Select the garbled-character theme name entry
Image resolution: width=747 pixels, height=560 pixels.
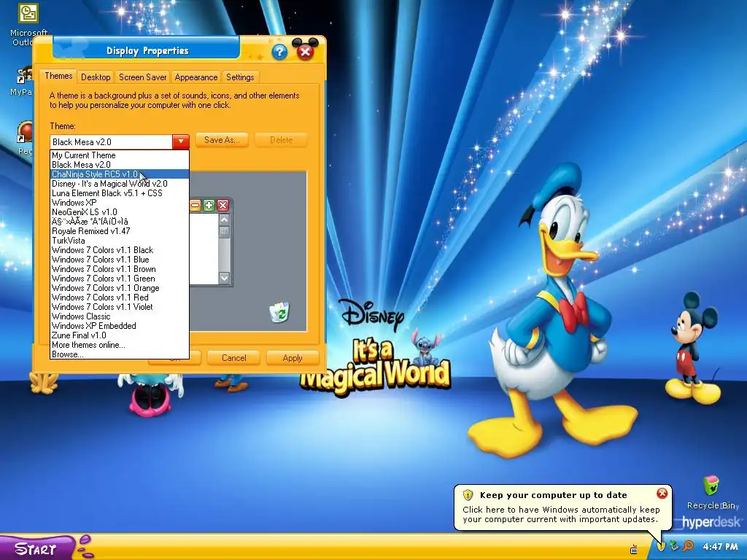120,222
